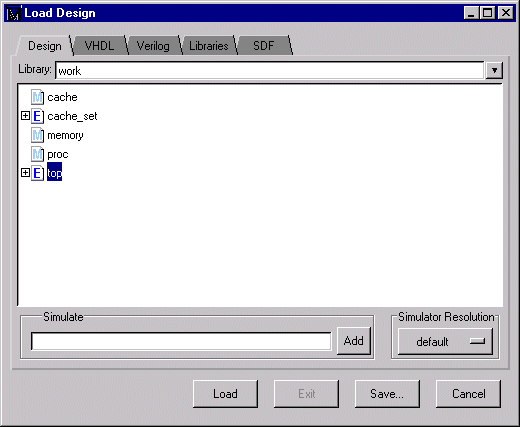
Task: Click the module icon beside proc
Action: click(x=37, y=154)
